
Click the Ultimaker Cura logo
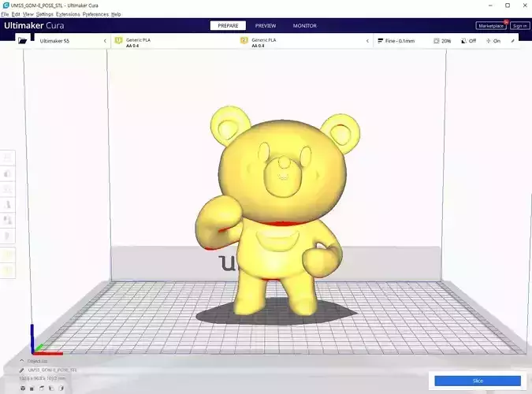[x=34, y=25]
